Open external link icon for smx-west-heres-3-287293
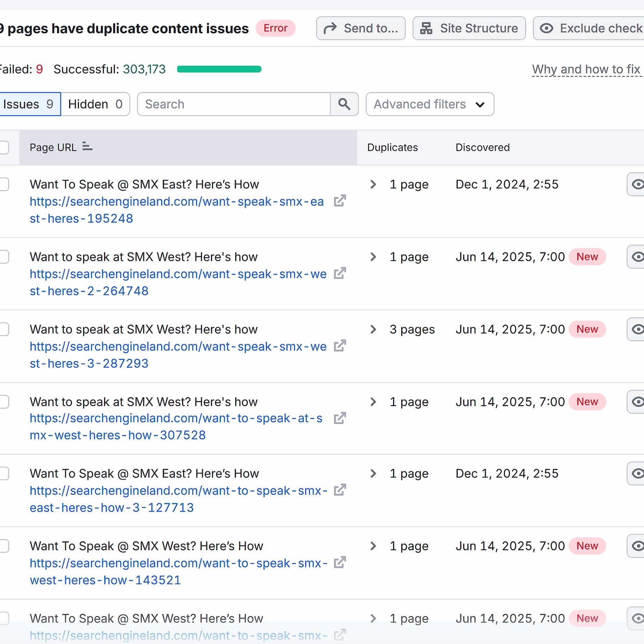 (340, 346)
